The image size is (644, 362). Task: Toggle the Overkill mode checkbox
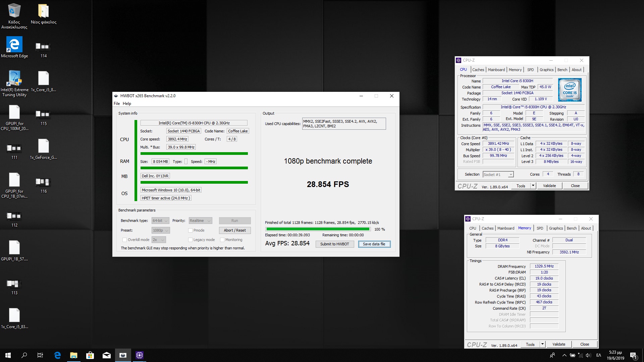(x=124, y=240)
